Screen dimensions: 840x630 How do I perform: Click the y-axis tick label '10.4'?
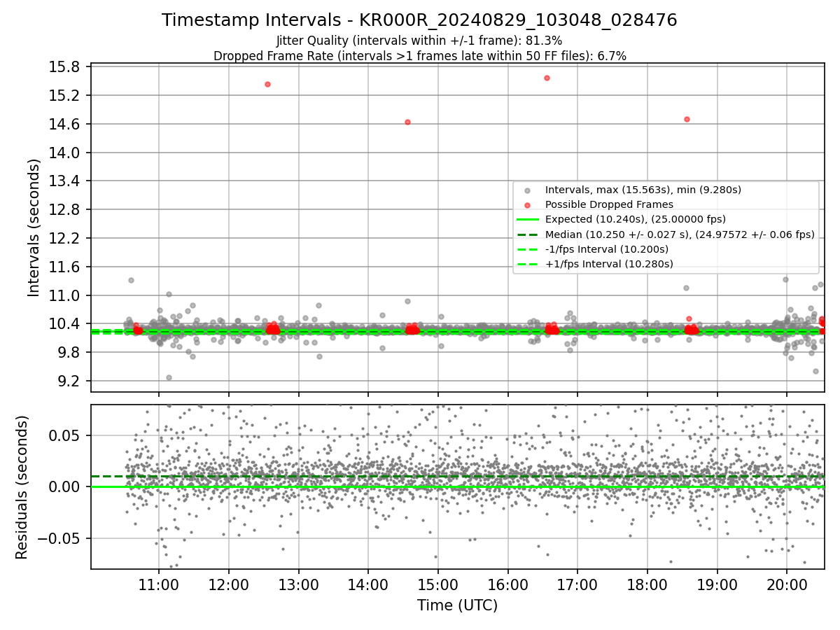coord(65,324)
